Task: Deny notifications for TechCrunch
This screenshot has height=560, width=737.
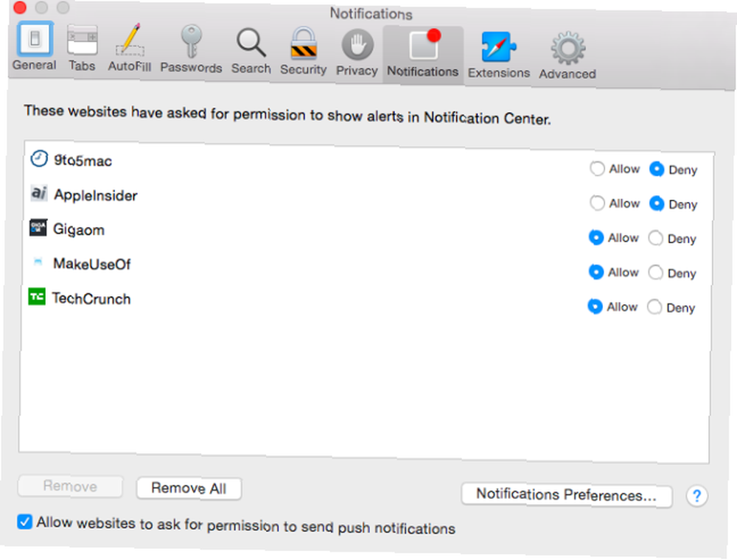Action: [654, 307]
